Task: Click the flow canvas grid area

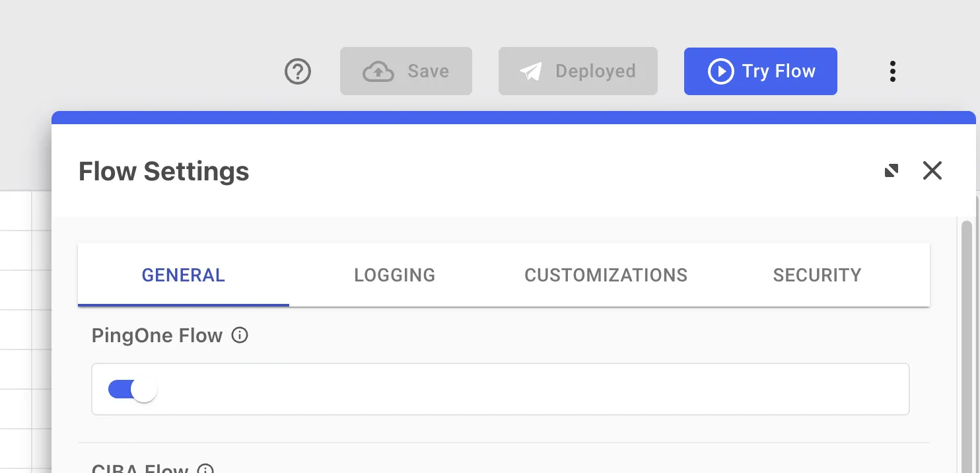Action: (25, 330)
